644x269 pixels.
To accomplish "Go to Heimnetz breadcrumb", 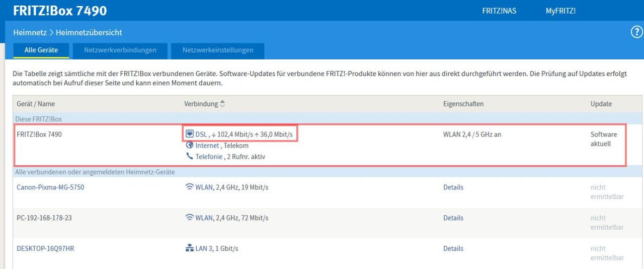I will click(x=30, y=32).
